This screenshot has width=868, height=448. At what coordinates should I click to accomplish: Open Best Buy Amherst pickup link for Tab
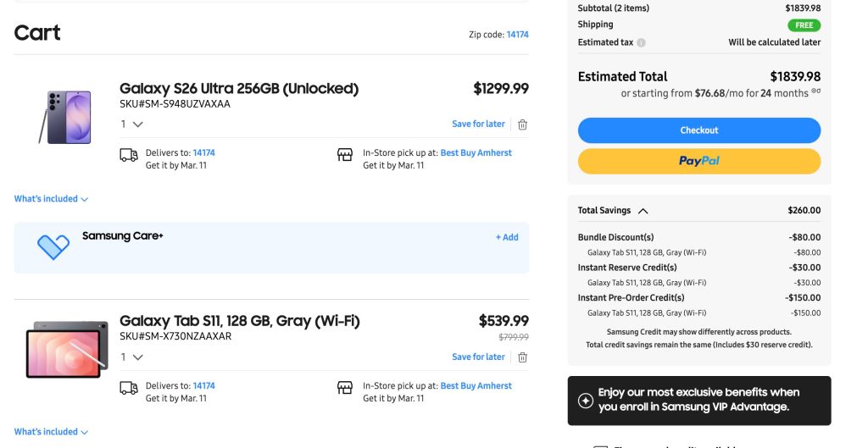[x=476, y=386]
